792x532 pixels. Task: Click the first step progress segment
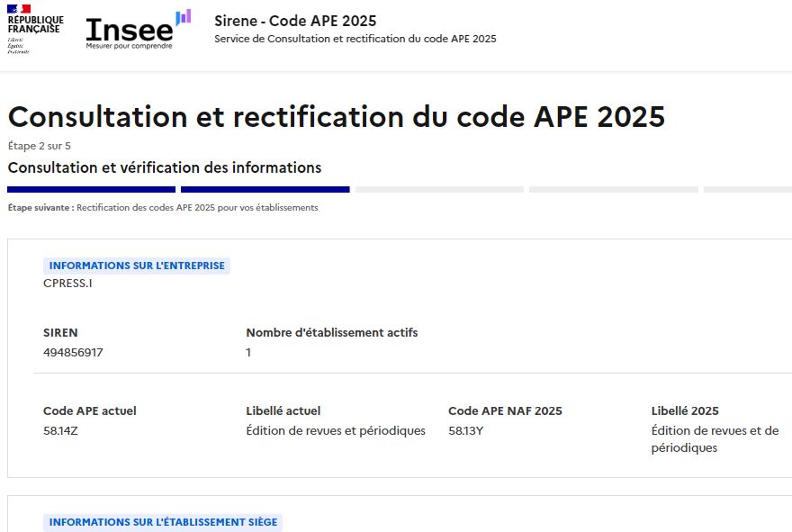coord(91,189)
